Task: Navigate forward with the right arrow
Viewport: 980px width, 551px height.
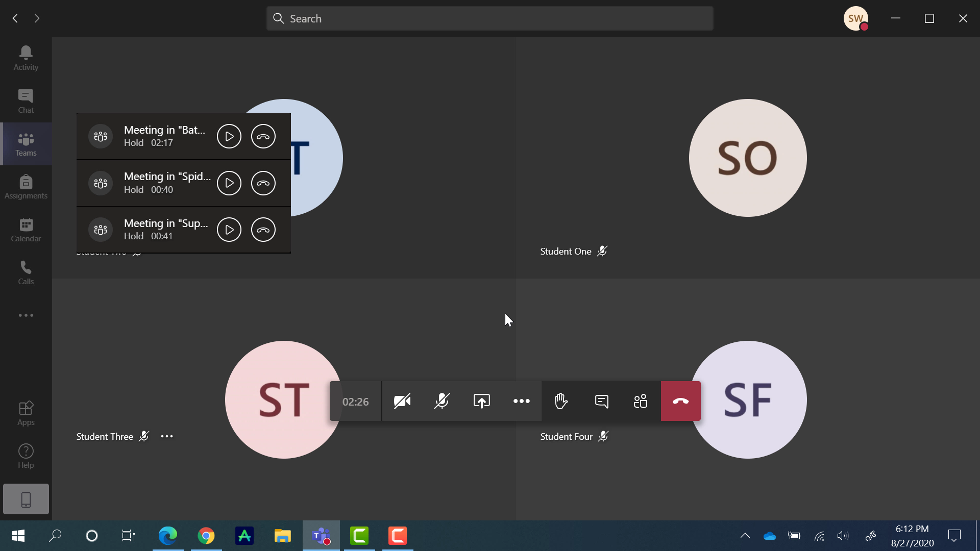Action: (37, 18)
